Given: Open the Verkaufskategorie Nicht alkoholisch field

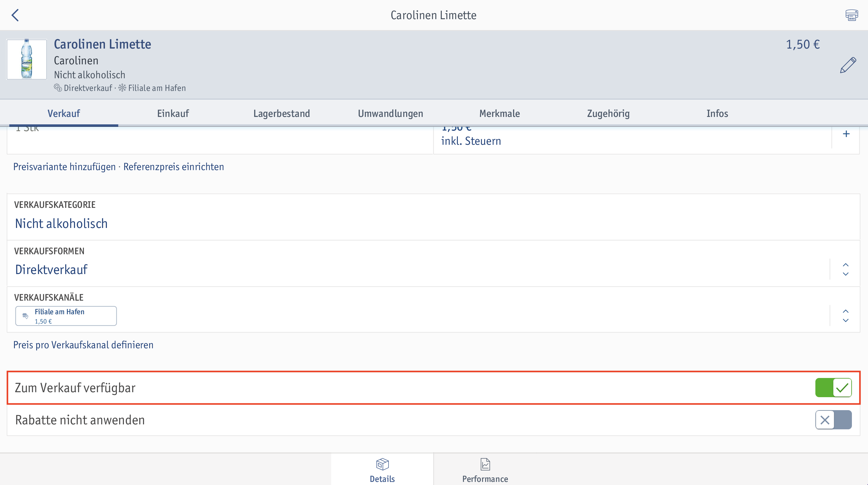Looking at the screenshot, I should [433, 217].
